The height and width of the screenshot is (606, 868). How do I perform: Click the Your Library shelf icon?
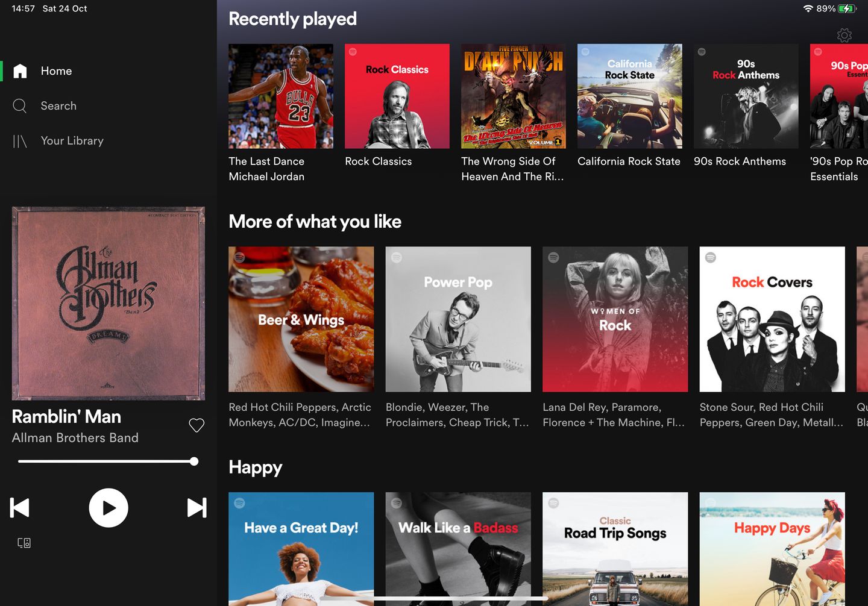[20, 141]
